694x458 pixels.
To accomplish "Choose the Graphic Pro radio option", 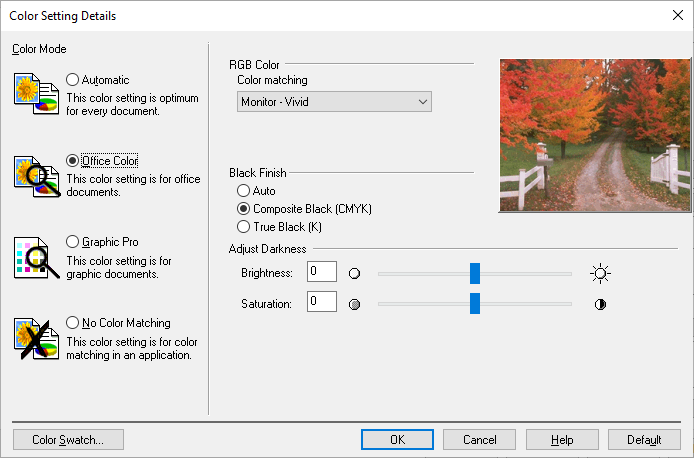I will click(x=73, y=242).
